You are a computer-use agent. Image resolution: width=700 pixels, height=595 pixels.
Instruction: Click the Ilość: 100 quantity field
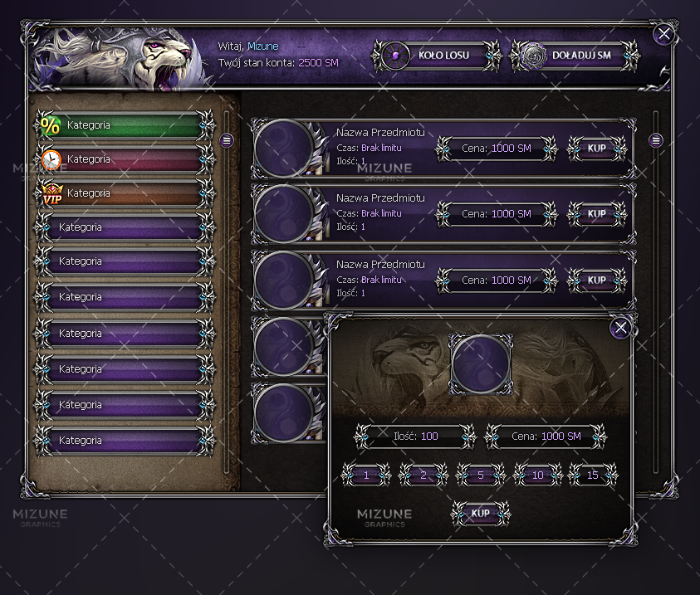point(415,436)
